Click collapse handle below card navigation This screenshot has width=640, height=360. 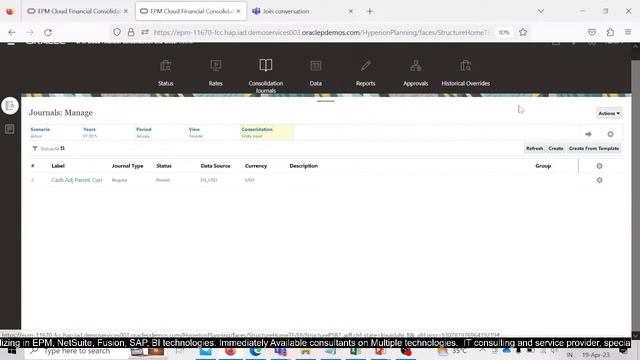325,101
